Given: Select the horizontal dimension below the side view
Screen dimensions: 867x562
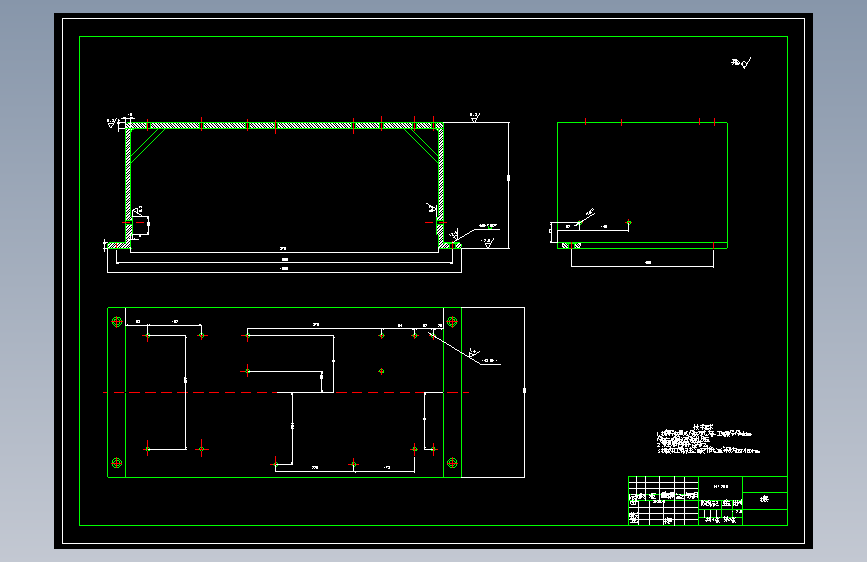Looking at the screenshot, I should coord(643,264).
